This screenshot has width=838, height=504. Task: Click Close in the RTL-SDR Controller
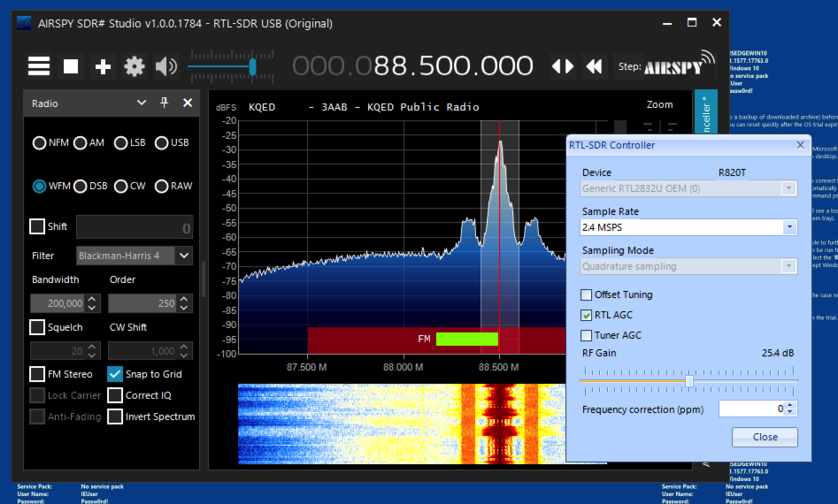coord(765,437)
